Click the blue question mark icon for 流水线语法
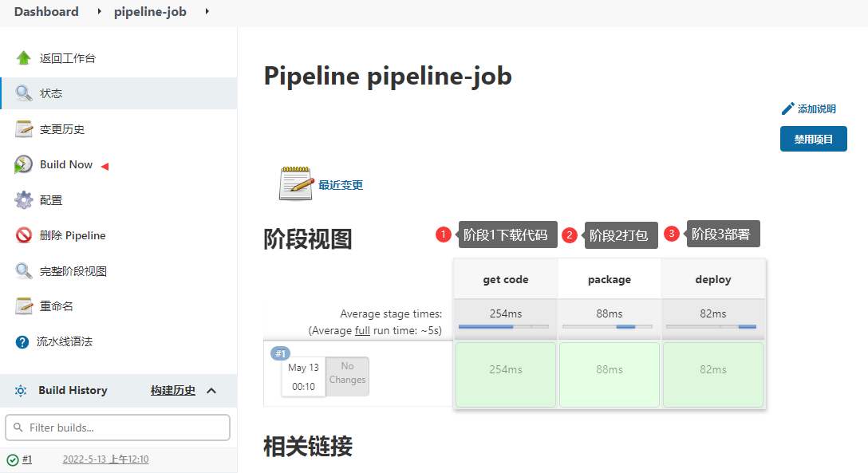 tap(22, 342)
